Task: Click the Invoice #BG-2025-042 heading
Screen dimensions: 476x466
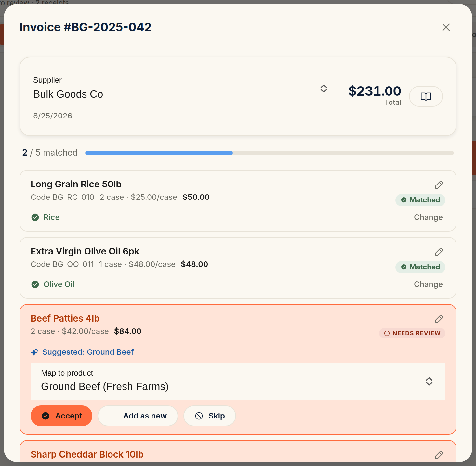Action: (x=86, y=27)
